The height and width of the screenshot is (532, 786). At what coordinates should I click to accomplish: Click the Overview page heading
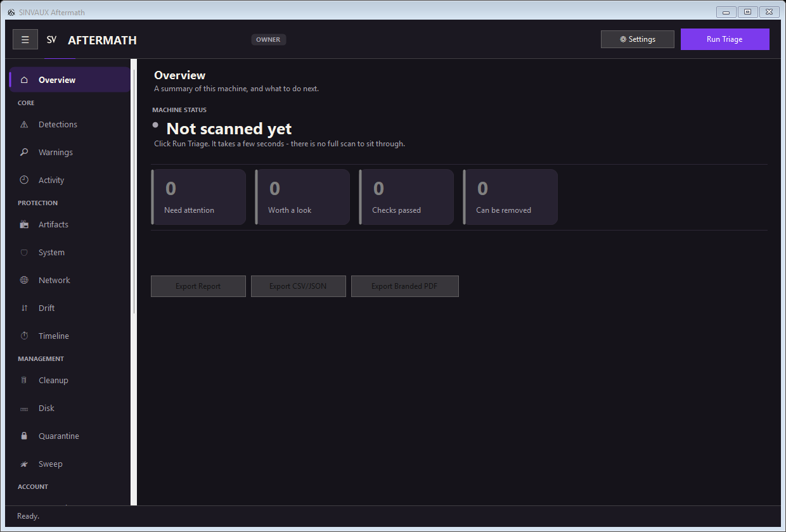coord(180,75)
